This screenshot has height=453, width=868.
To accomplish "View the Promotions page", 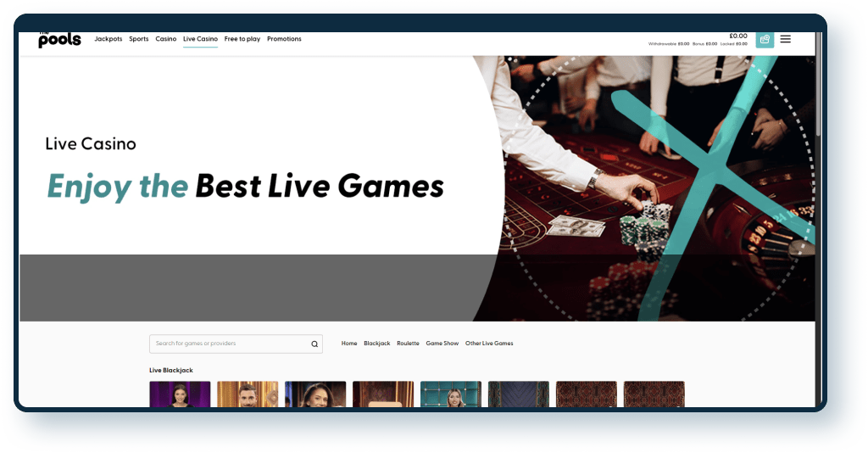I will [x=284, y=39].
